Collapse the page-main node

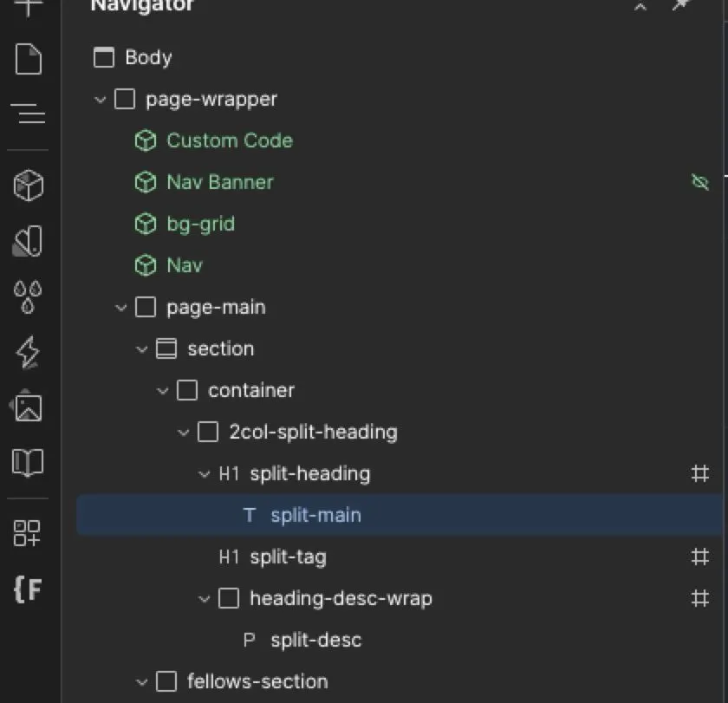pos(120,308)
